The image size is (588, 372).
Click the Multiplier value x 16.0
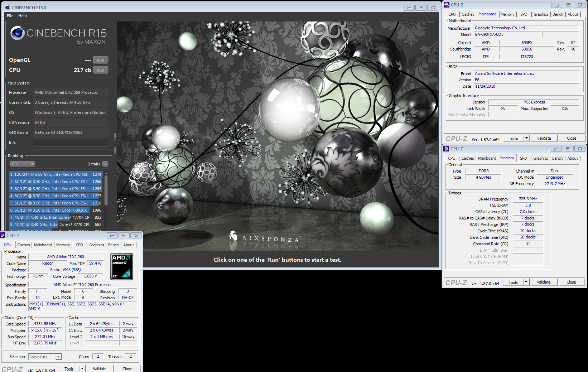[x=45, y=330]
